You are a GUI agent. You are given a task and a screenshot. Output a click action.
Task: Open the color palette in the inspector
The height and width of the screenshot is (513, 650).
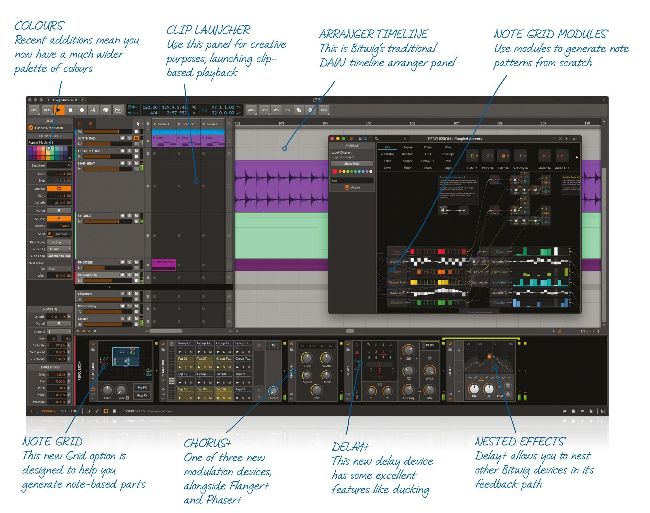point(48,152)
